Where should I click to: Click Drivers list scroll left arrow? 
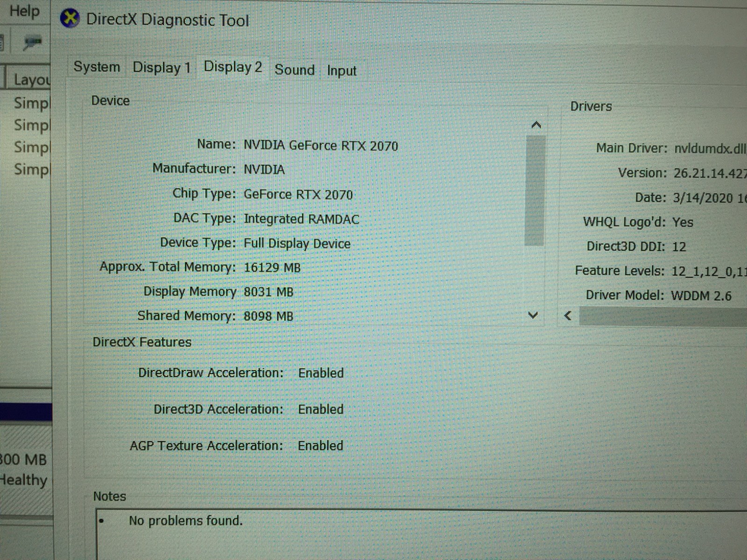pos(568,316)
